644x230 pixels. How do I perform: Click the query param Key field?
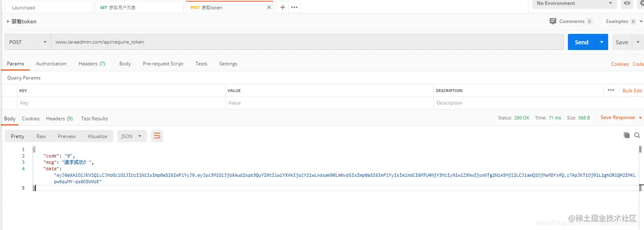121,103
